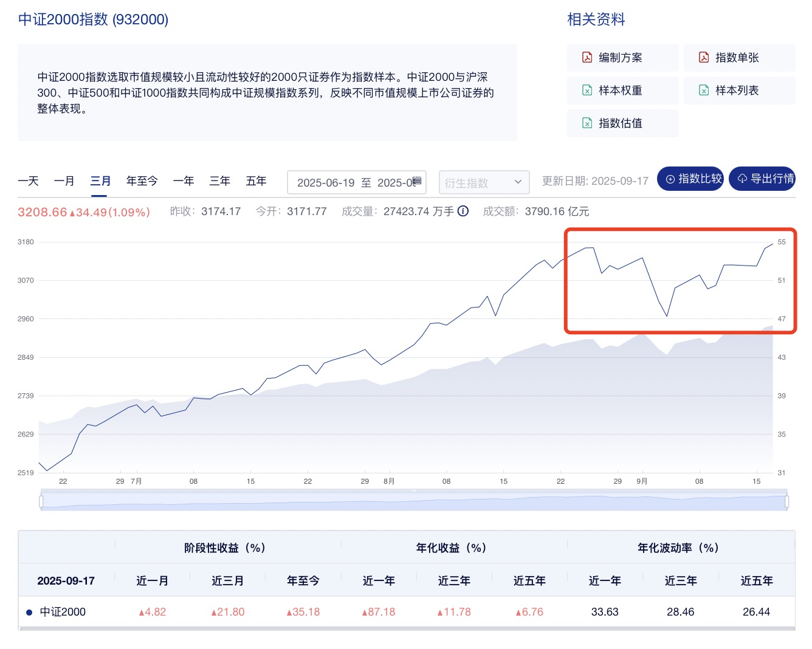Click the blue legend dot beside 中证2000

(29, 613)
